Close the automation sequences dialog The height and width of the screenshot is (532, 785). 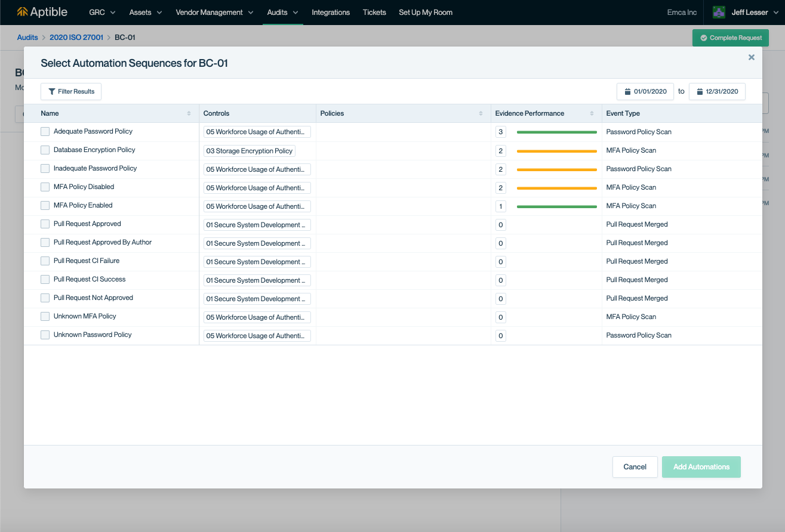point(752,57)
